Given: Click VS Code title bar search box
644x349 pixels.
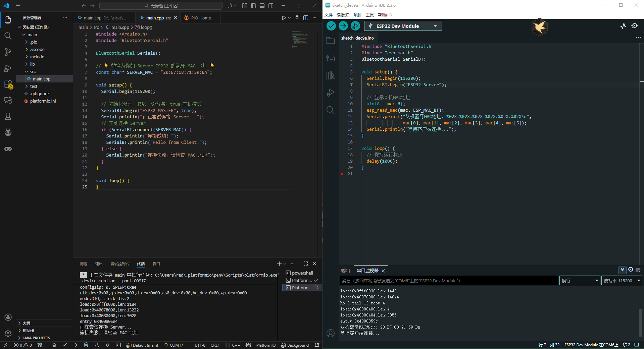Looking at the screenshot, I should pos(161,6).
